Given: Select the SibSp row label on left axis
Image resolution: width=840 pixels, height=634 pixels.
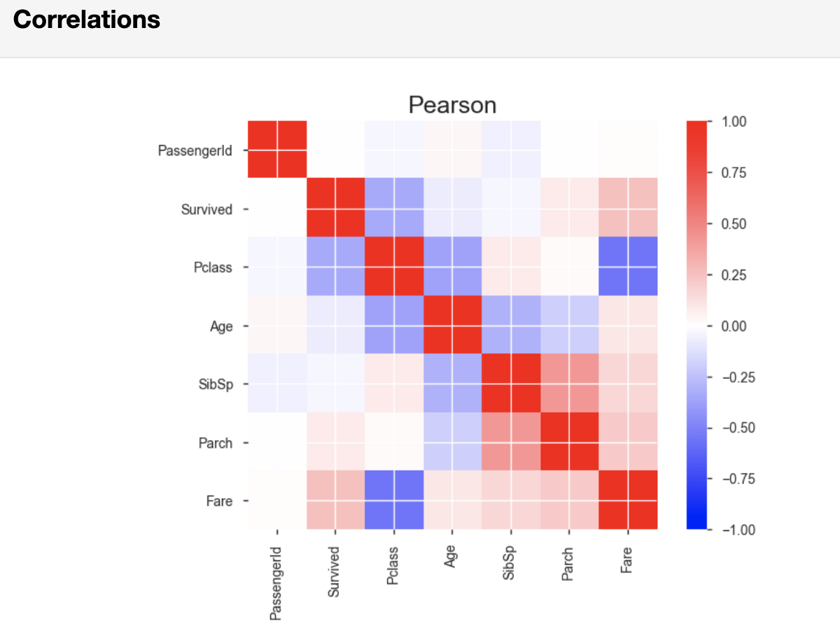Looking at the screenshot, I should coord(215,384).
